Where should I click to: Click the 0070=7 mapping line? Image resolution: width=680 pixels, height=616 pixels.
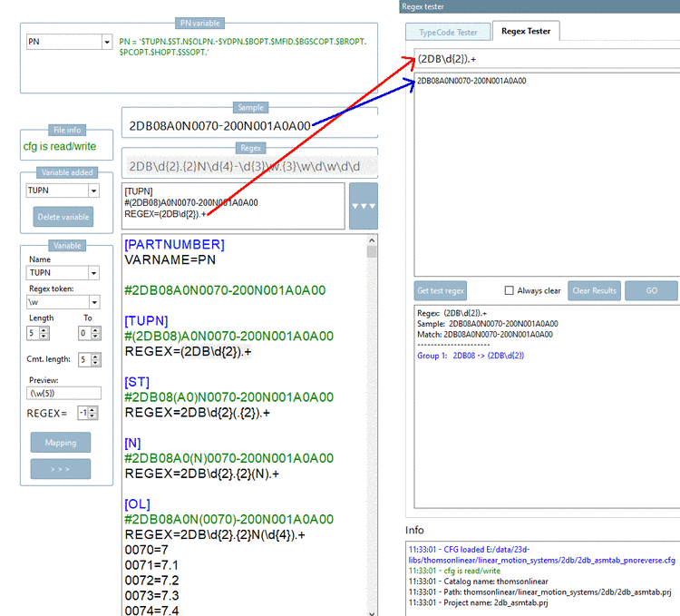click(x=147, y=550)
